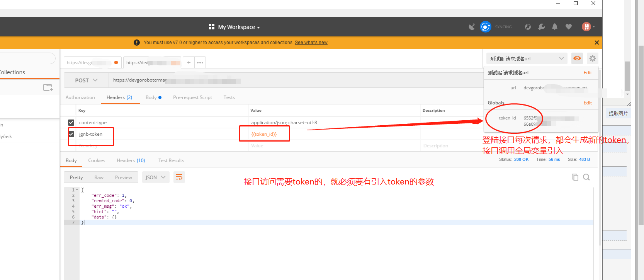Show the response Headers (10) tab
This screenshot has width=644, height=280.
point(131,160)
